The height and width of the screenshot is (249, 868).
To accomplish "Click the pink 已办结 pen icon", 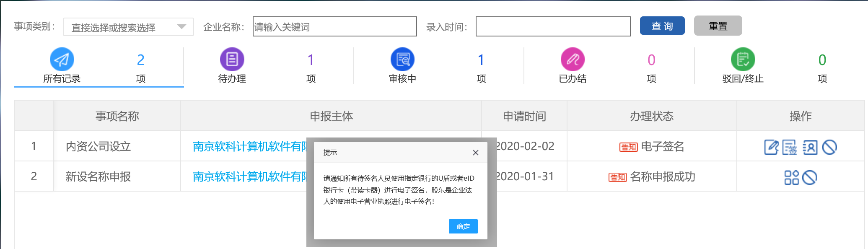I will point(573,60).
